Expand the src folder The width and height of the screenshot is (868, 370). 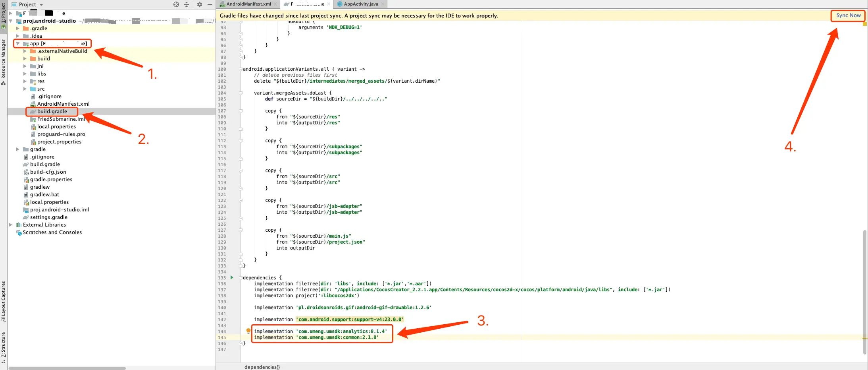pos(25,89)
